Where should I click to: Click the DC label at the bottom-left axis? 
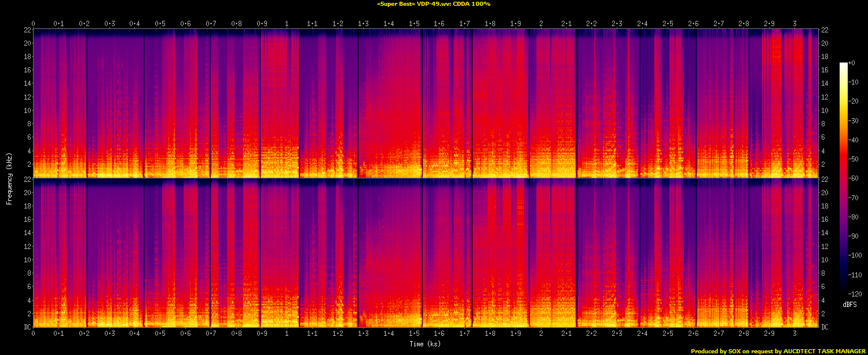26,327
